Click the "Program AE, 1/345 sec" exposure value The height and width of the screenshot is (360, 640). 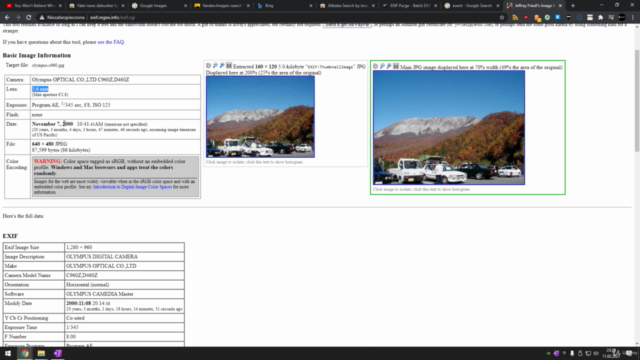coord(71,105)
